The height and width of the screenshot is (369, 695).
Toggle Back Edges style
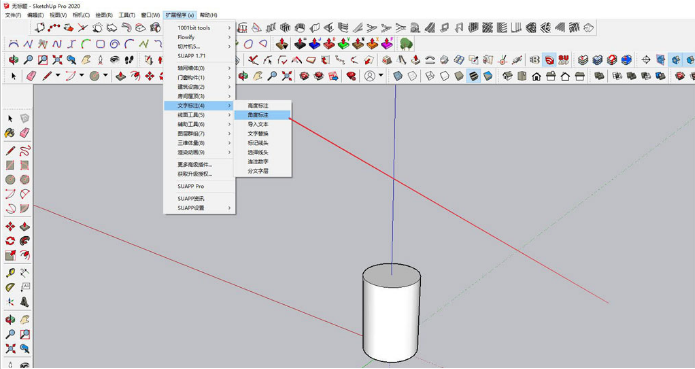(412, 76)
